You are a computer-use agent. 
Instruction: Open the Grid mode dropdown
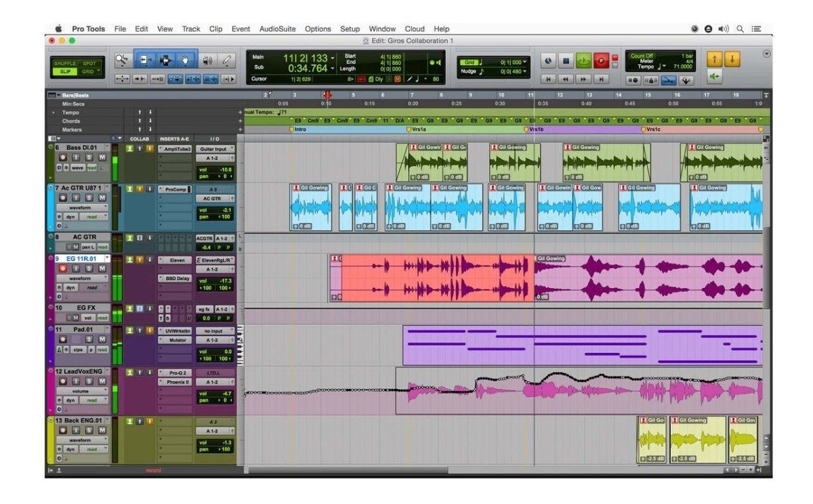98,68
